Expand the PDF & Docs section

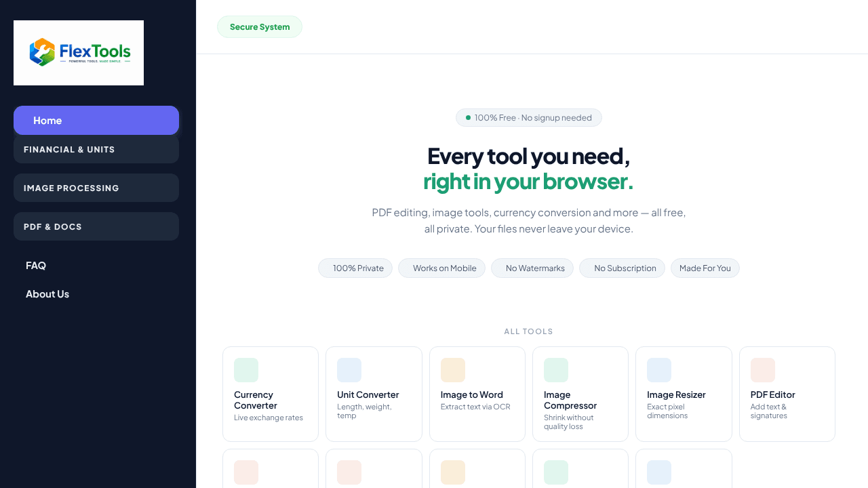pos(96,226)
